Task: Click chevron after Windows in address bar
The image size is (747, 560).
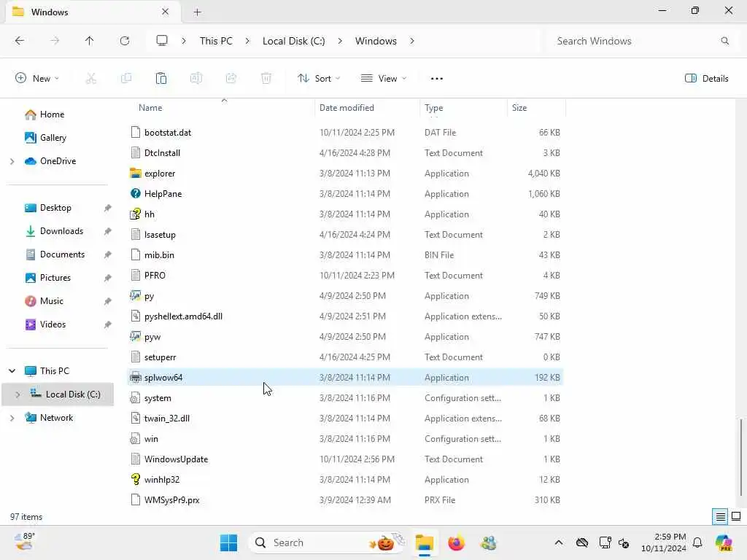Action: pos(412,41)
